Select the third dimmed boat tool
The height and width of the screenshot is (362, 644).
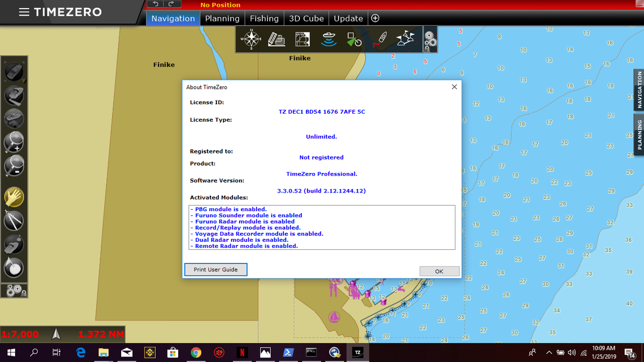14,118
